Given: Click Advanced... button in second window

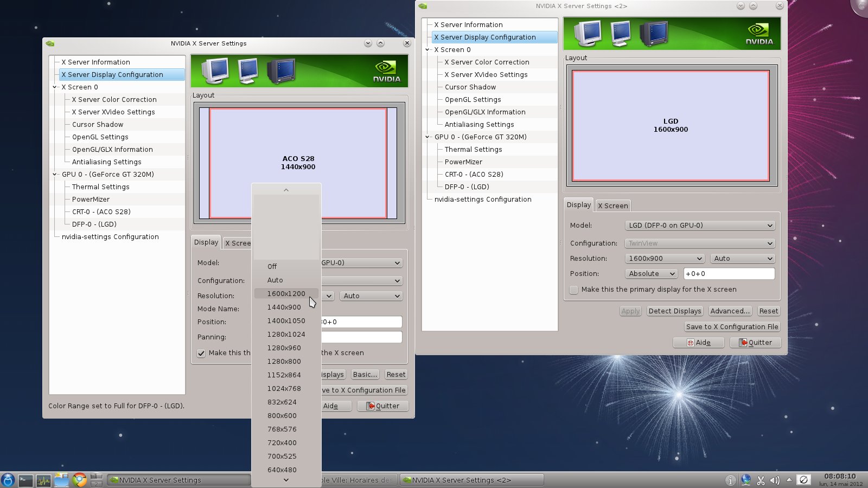Looking at the screenshot, I should 730,311.
